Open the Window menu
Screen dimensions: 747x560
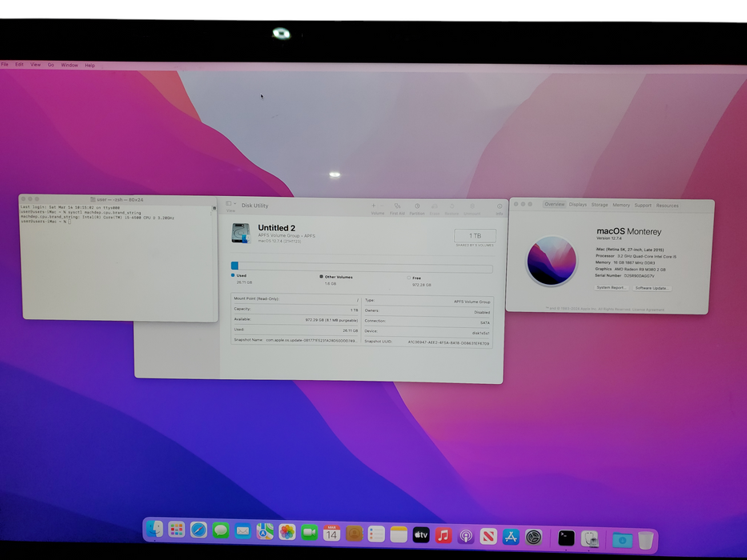tap(70, 66)
